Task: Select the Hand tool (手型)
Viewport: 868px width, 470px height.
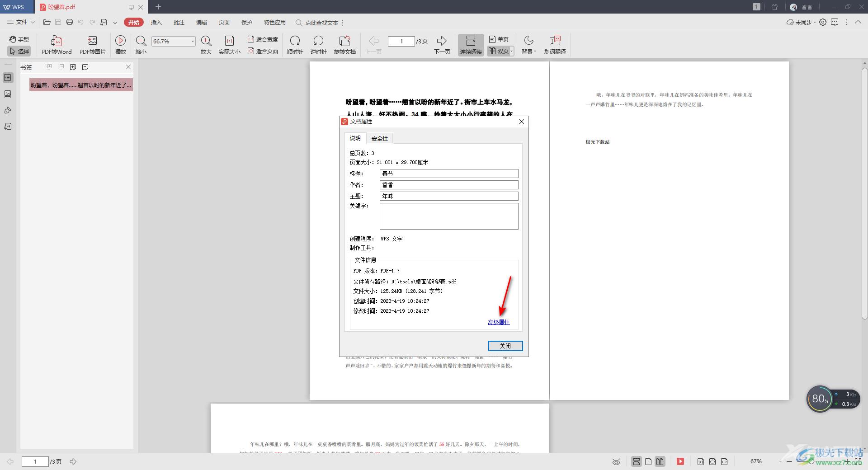Action: (x=19, y=39)
